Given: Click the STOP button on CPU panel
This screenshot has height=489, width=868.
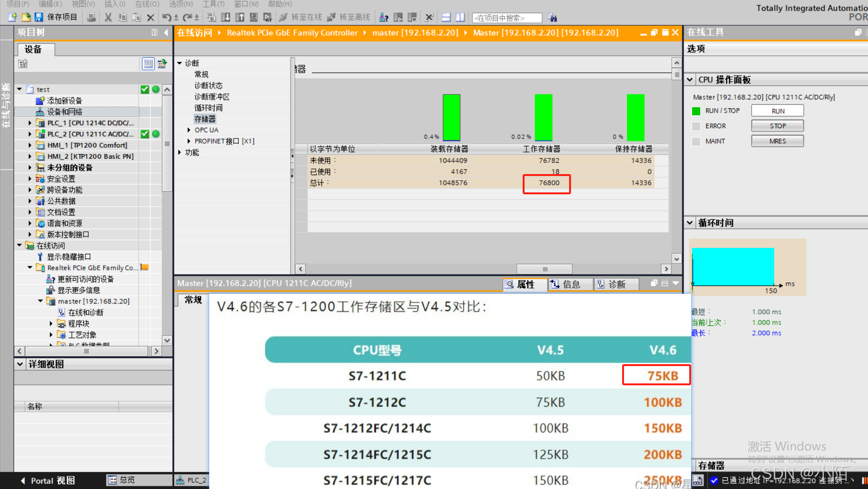Looking at the screenshot, I should point(777,126).
